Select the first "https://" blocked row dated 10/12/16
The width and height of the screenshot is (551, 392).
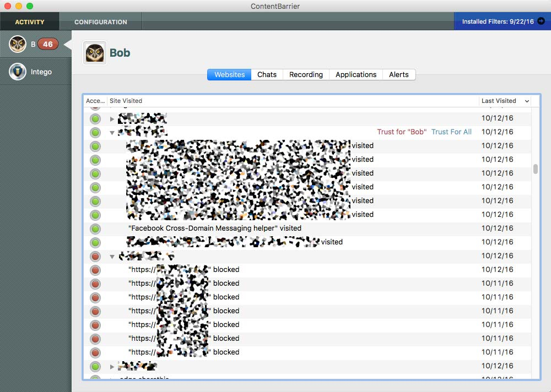[x=307, y=269]
